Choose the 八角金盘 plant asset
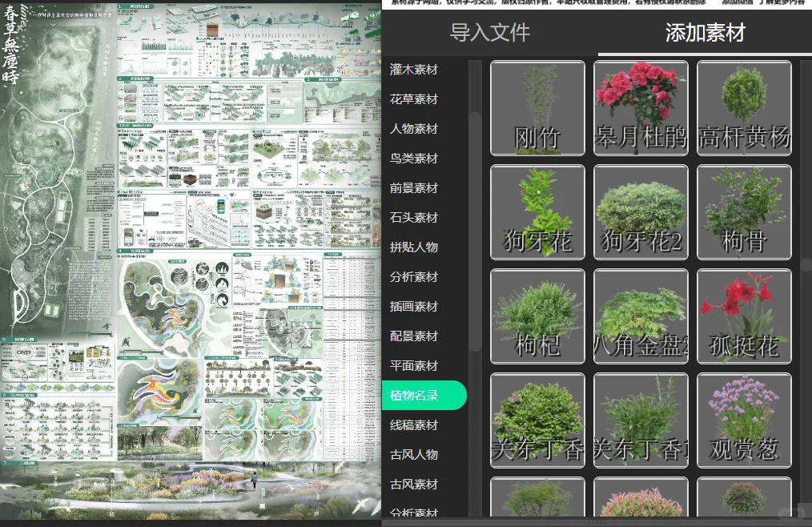 tap(640, 316)
